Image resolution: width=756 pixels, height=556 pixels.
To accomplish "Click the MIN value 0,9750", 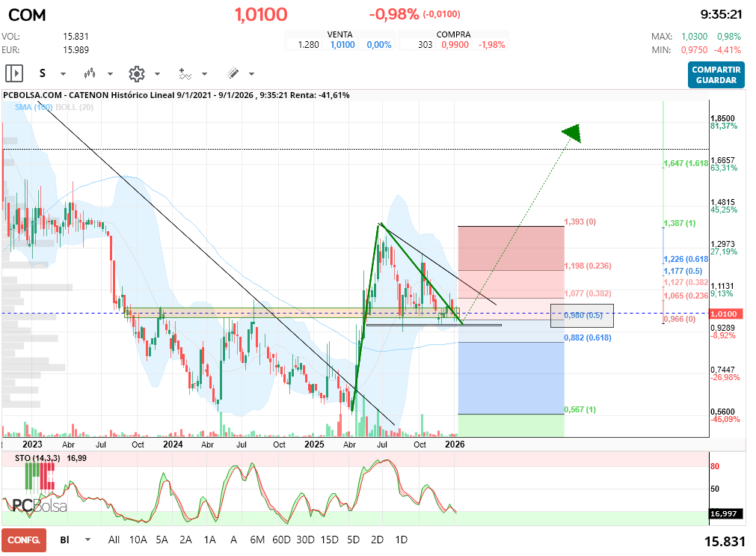I will (x=694, y=50).
